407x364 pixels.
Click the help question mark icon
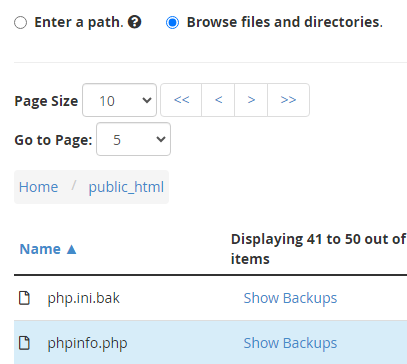135,22
